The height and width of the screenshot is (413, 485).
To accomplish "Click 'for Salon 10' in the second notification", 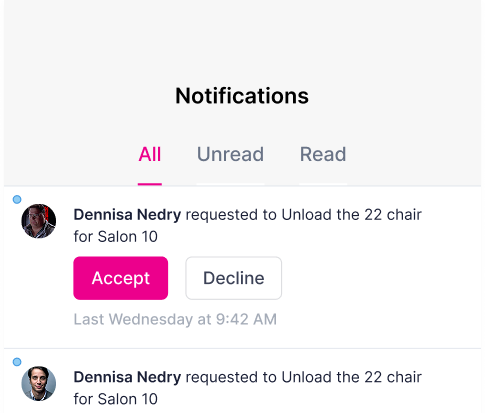I will tap(116, 399).
